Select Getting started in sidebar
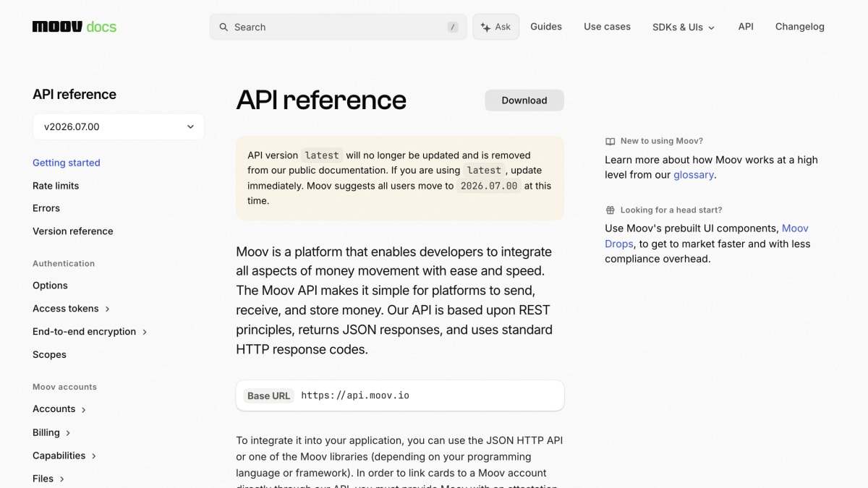 (67, 163)
